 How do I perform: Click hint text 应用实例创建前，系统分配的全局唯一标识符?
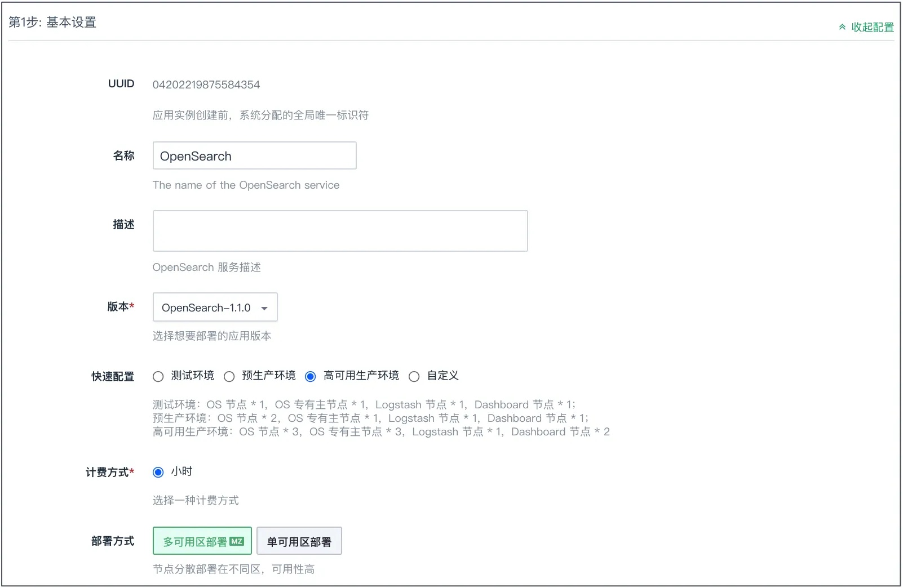pyautogui.click(x=260, y=115)
